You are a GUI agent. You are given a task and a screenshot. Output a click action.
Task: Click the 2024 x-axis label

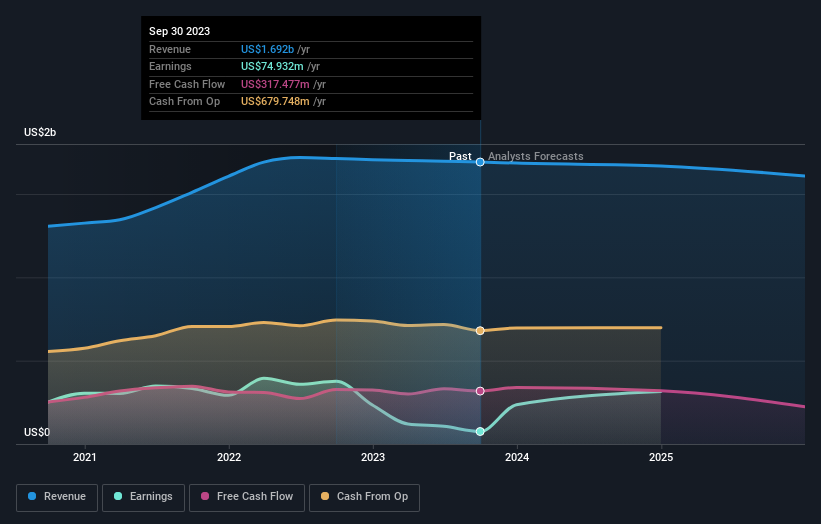[x=517, y=458]
